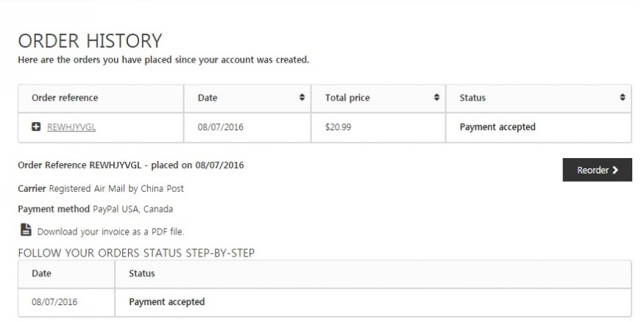
Task: Click Payment accepted in step-by-step table
Action: point(167,302)
